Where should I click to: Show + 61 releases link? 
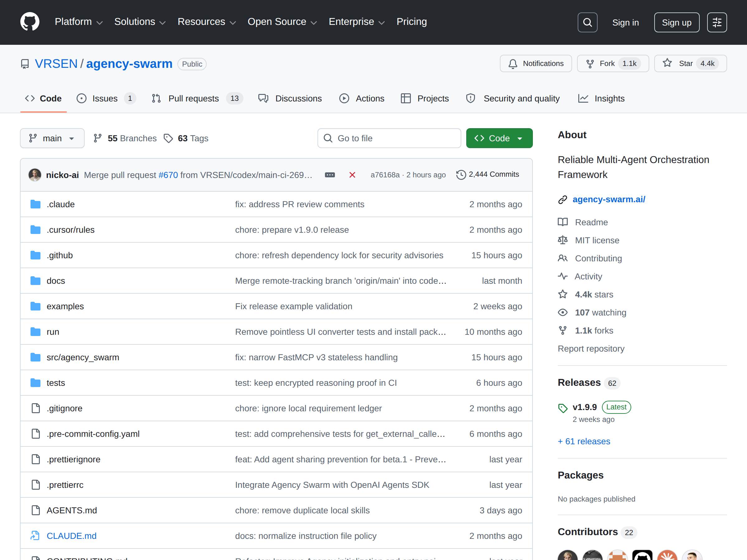tap(584, 441)
